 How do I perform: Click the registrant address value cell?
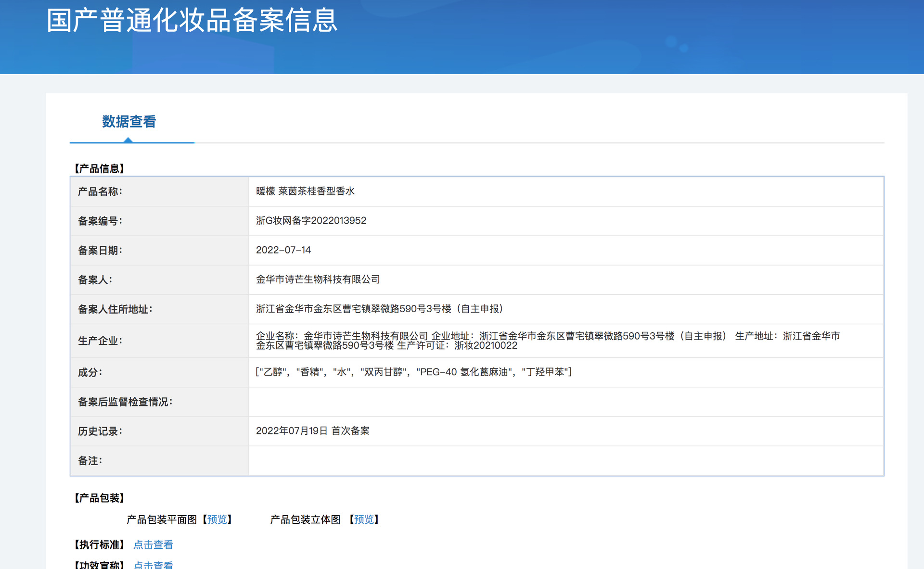pyautogui.click(x=379, y=309)
